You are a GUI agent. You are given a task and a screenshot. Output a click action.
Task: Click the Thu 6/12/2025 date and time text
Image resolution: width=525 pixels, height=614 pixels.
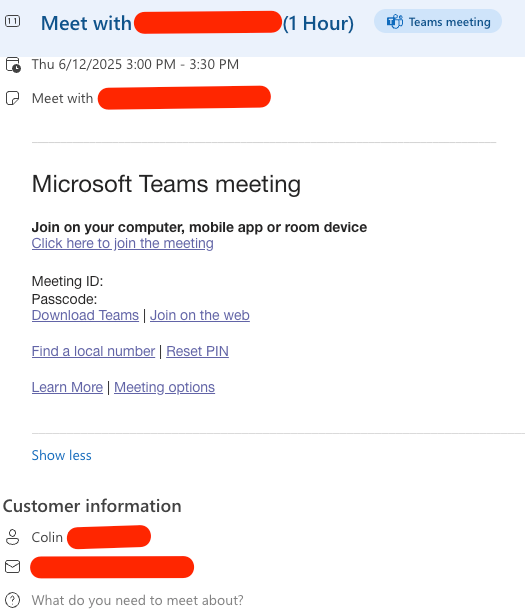[135, 64]
